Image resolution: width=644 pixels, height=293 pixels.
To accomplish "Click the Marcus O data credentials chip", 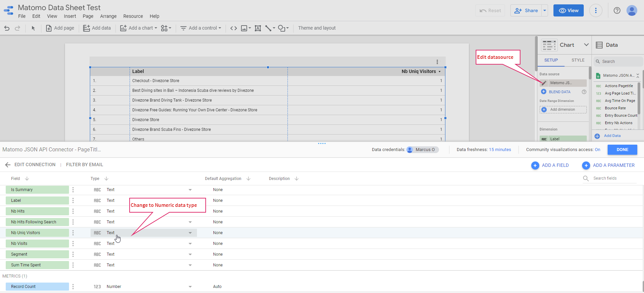I will coord(422,150).
